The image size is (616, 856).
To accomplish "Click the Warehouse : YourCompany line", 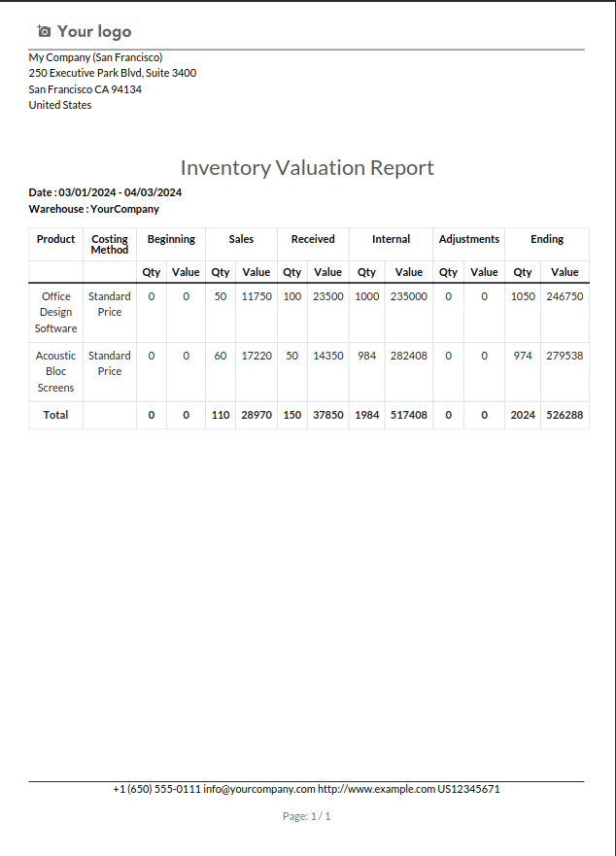I will (94, 209).
